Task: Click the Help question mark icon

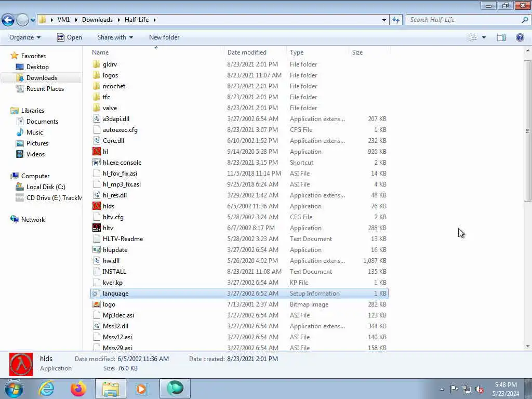Action: pos(520,37)
